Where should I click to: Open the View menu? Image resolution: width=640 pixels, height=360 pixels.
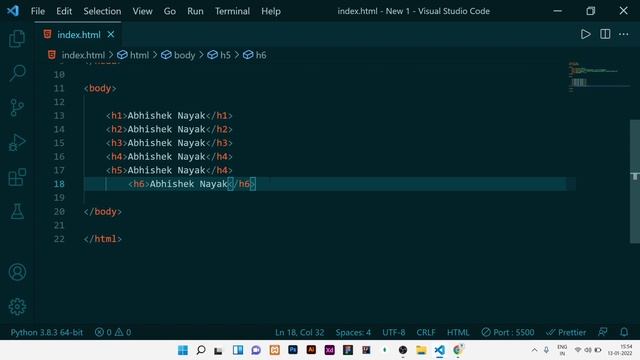click(142, 11)
